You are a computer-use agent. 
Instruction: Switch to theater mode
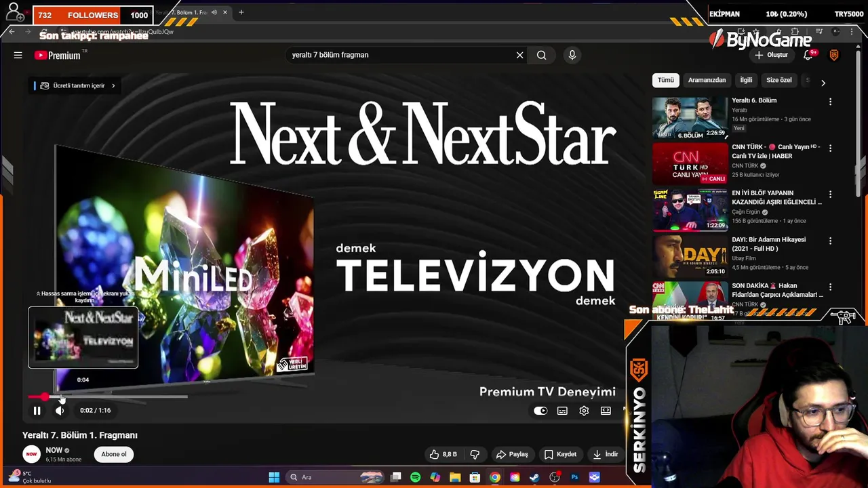[606, 411]
